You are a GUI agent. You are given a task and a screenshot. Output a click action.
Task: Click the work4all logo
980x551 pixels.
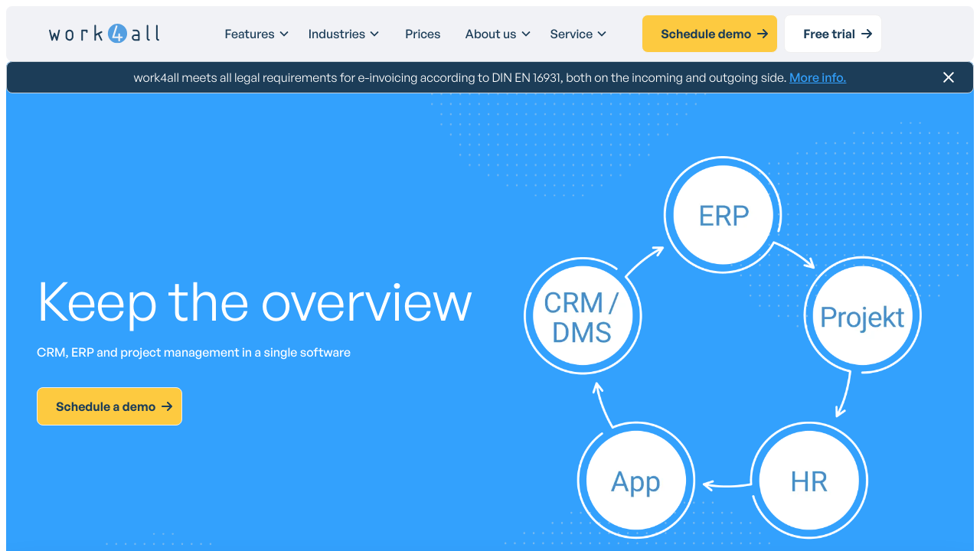[104, 34]
